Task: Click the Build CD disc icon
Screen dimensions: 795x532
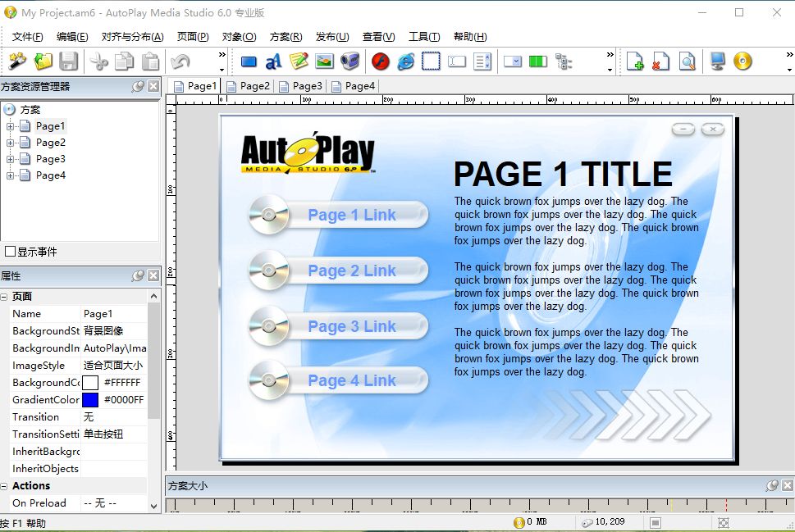Action: click(x=742, y=61)
